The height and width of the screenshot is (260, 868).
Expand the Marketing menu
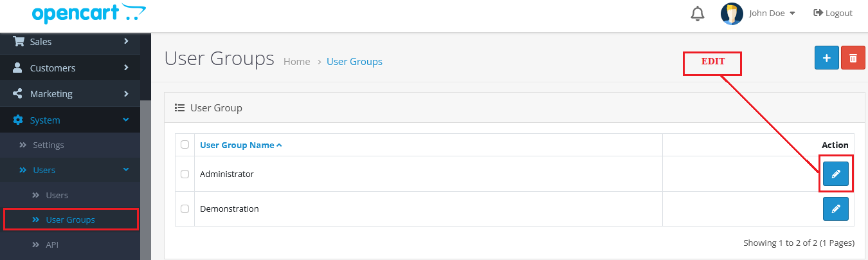tap(69, 94)
